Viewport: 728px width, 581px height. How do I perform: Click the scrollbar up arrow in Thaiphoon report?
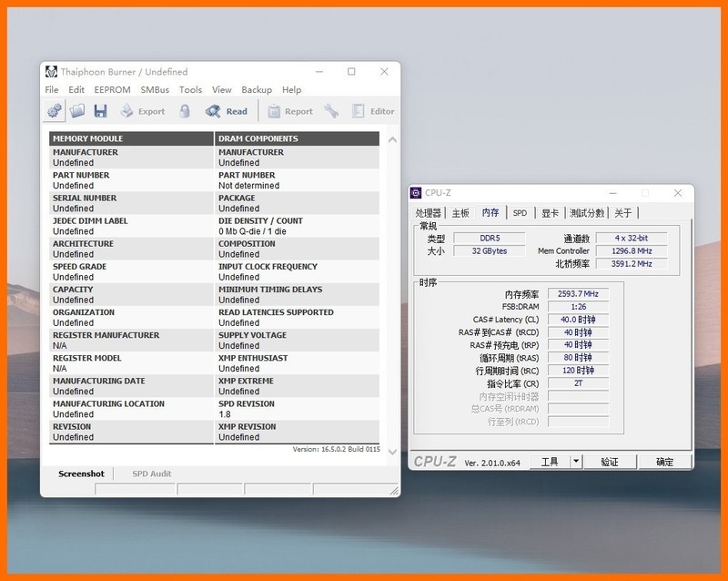[x=392, y=139]
